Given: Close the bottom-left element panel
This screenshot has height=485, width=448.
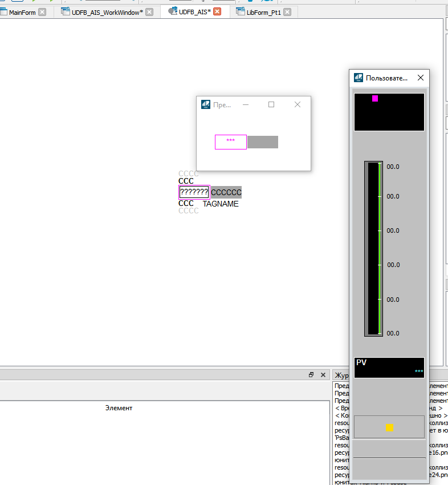Looking at the screenshot, I should pyautogui.click(x=323, y=375).
